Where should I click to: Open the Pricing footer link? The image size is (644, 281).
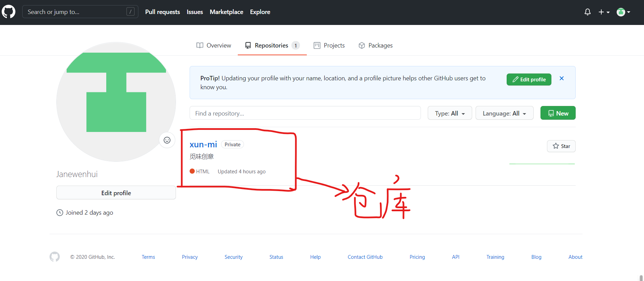(x=417, y=257)
